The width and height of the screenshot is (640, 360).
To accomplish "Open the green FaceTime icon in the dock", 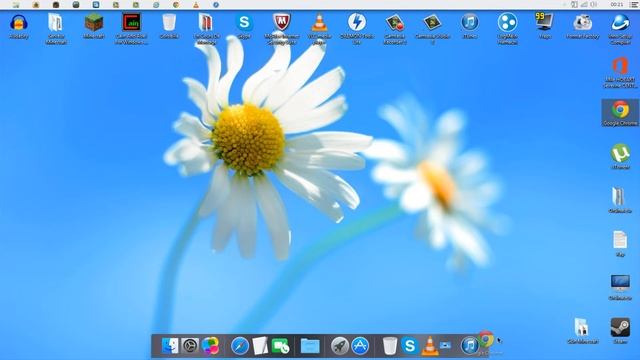I will point(280,346).
